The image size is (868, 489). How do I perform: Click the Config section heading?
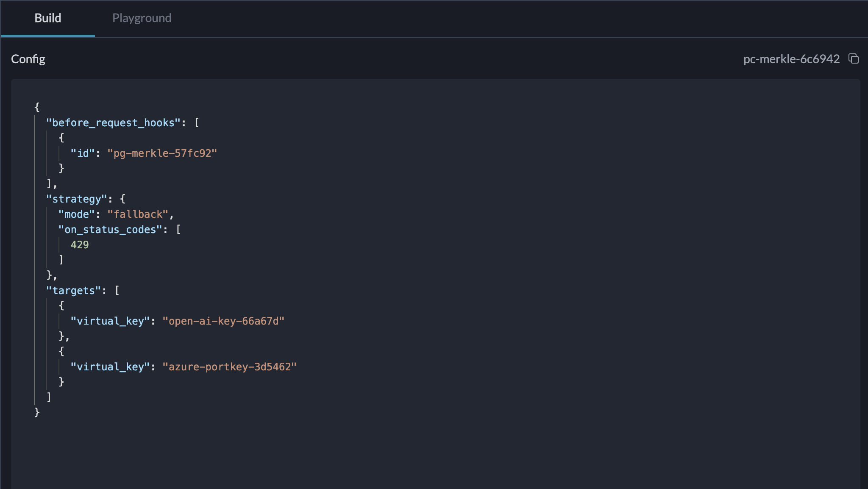[x=28, y=59]
